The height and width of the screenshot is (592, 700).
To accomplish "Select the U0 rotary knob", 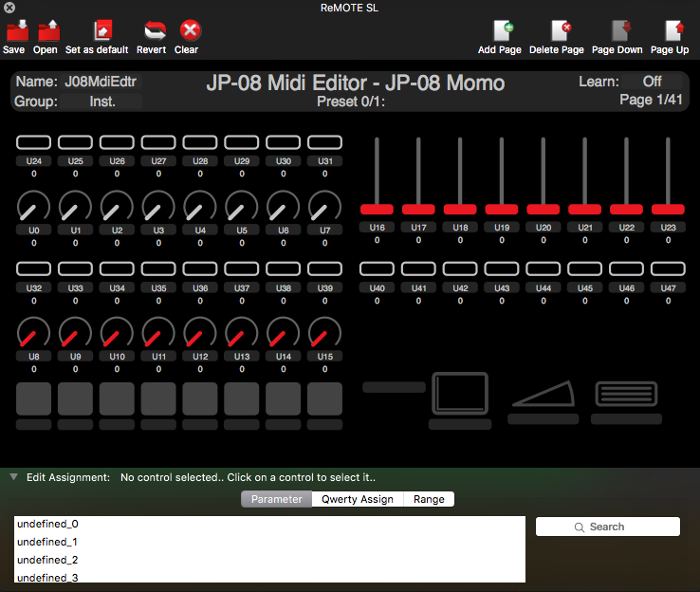I will [x=33, y=206].
